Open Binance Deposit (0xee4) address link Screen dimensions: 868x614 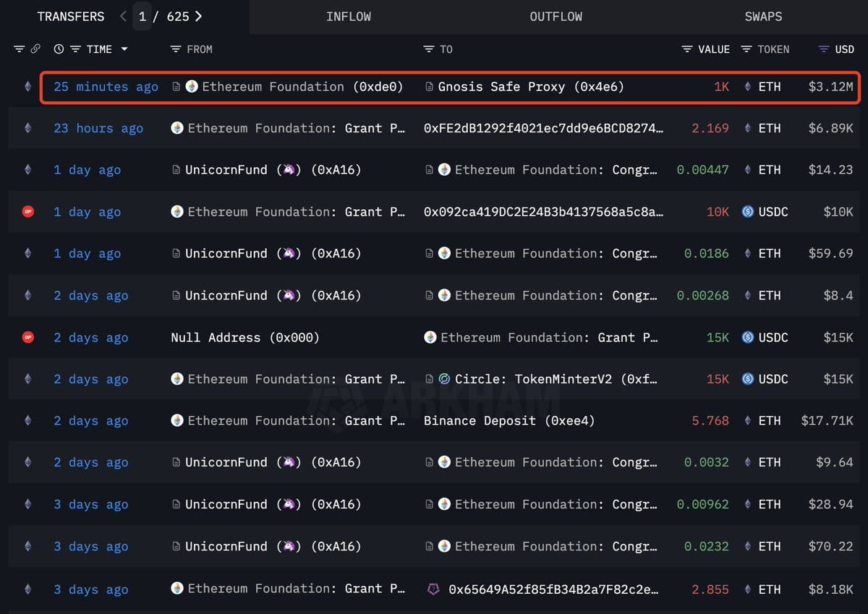(x=509, y=421)
